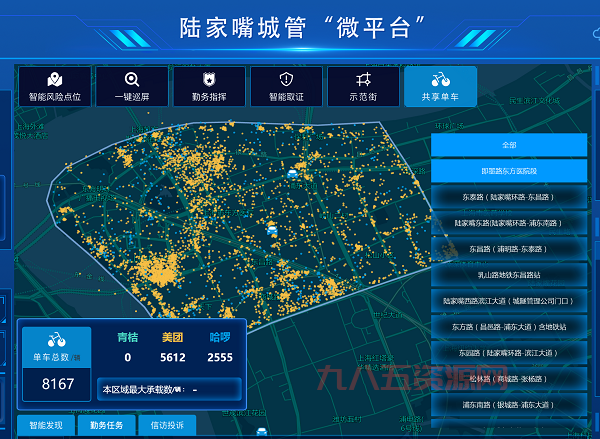Image resolution: width=600 pixels, height=439 pixels.
Task: Click the 美团 count 5612
Action: [173, 357]
